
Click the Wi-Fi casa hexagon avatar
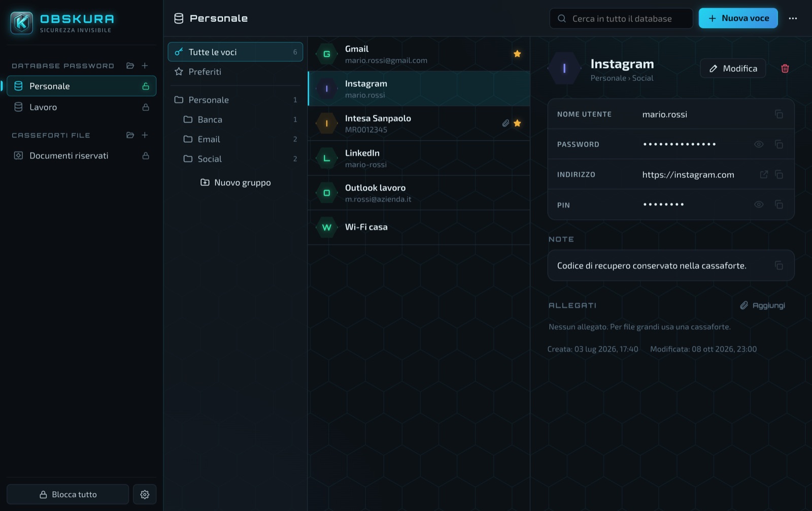(327, 227)
